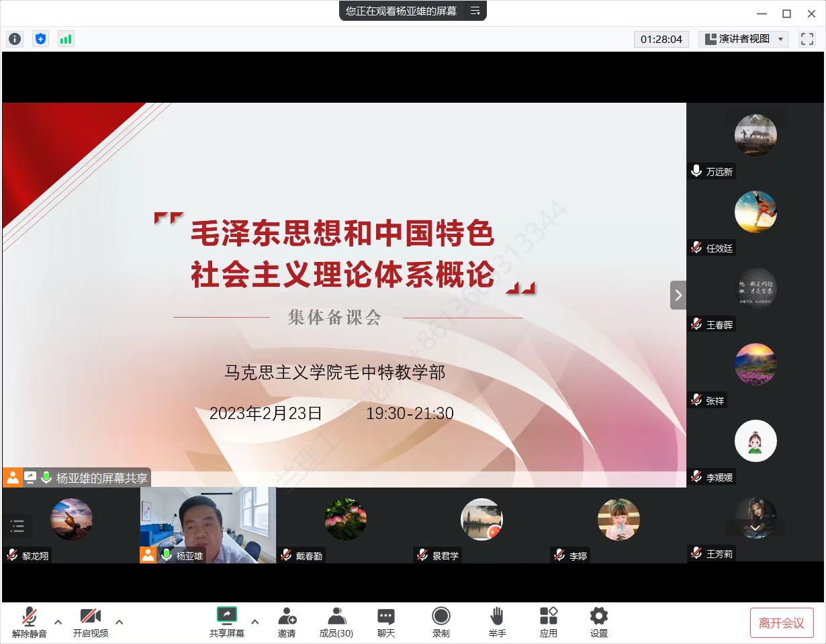Open 演讲者视图 view layout dropdown

744,39
